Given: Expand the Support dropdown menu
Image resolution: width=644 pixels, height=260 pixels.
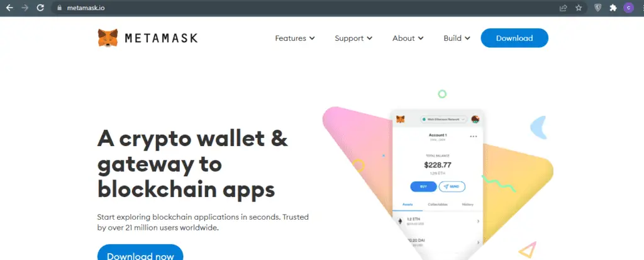Looking at the screenshot, I should [x=353, y=38].
